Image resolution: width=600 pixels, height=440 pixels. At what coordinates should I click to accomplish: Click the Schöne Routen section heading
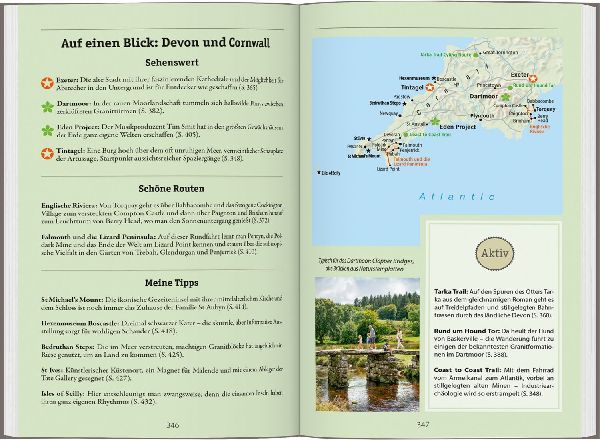[171, 189]
